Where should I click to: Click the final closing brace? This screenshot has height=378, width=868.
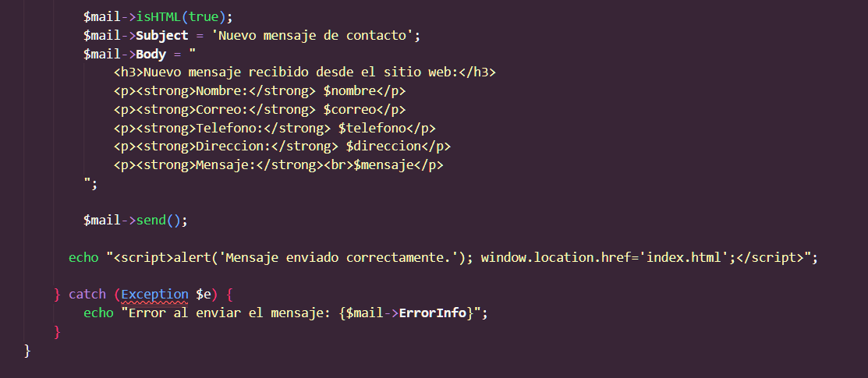(x=28, y=350)
